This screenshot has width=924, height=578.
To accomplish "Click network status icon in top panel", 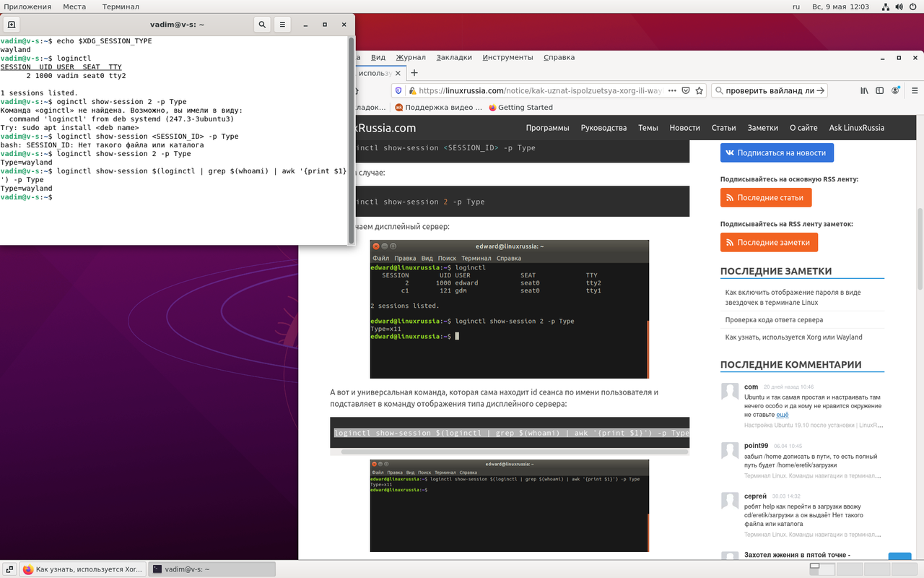I will pos(886,7).
